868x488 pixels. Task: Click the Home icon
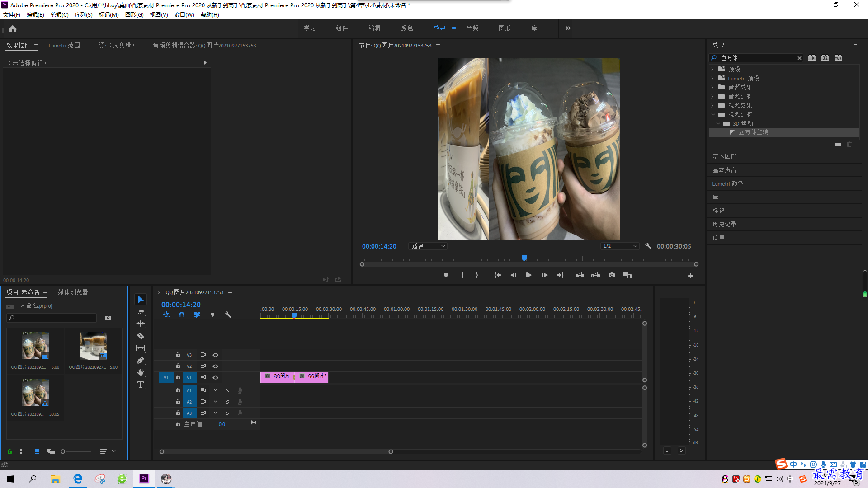[13, 28]
